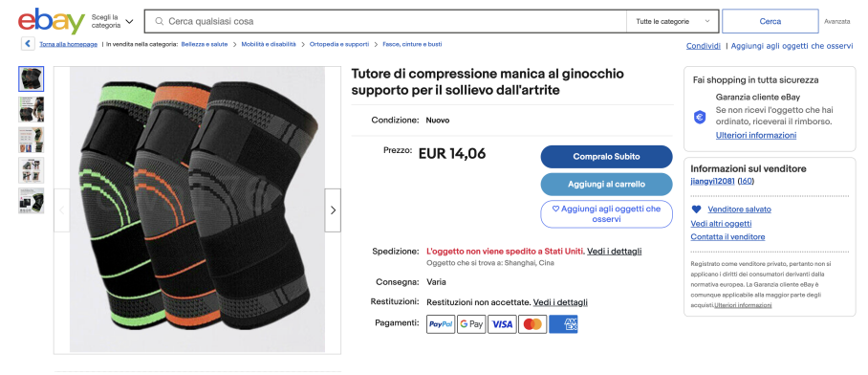Click the PayPal payment icon
This screenshot has height=375, width=868.
441,324
